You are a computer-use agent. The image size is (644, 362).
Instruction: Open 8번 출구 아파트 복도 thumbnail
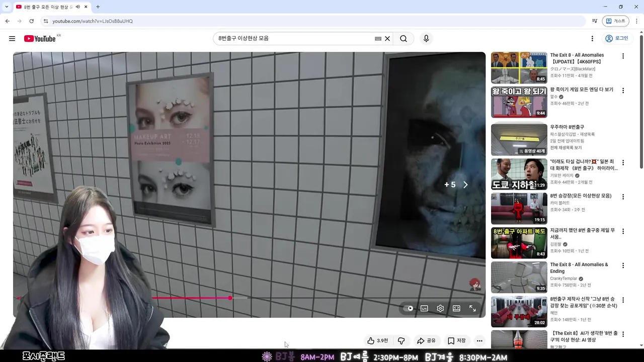(x=519, y=243)
